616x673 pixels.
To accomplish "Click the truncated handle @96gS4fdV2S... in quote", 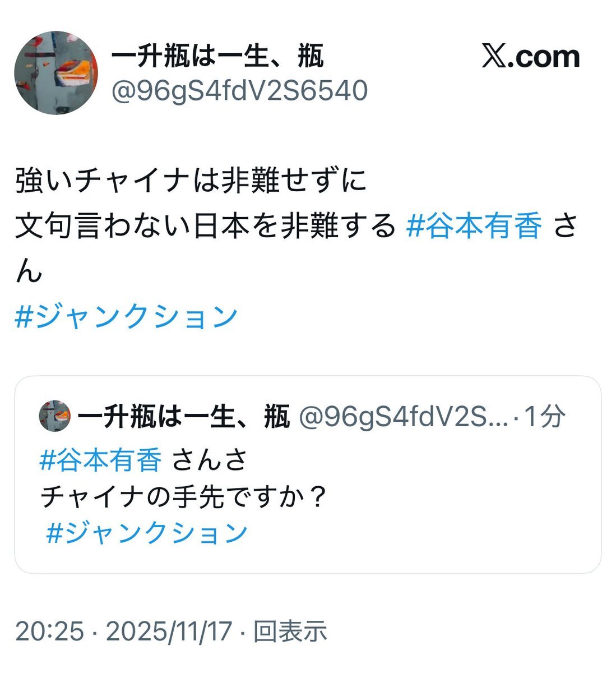I will click(x=404, y=417).
